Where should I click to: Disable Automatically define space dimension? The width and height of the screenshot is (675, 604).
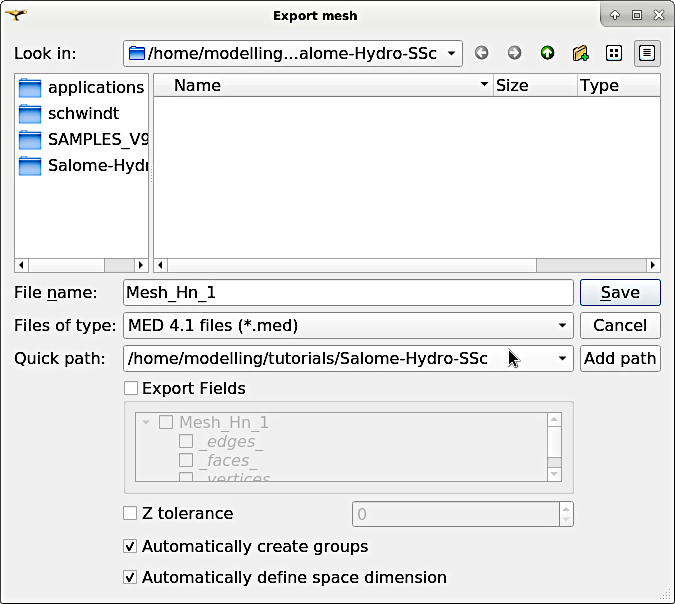(130, 577)
